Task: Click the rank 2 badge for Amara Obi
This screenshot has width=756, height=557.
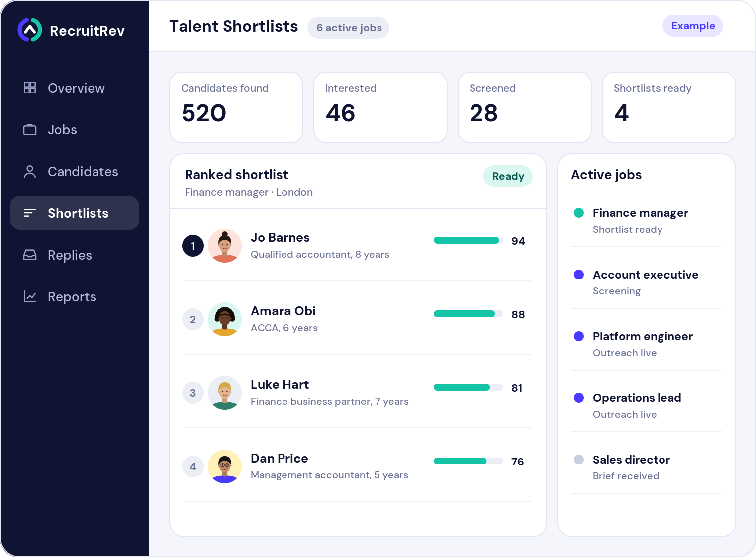Action: pos(193,319)
